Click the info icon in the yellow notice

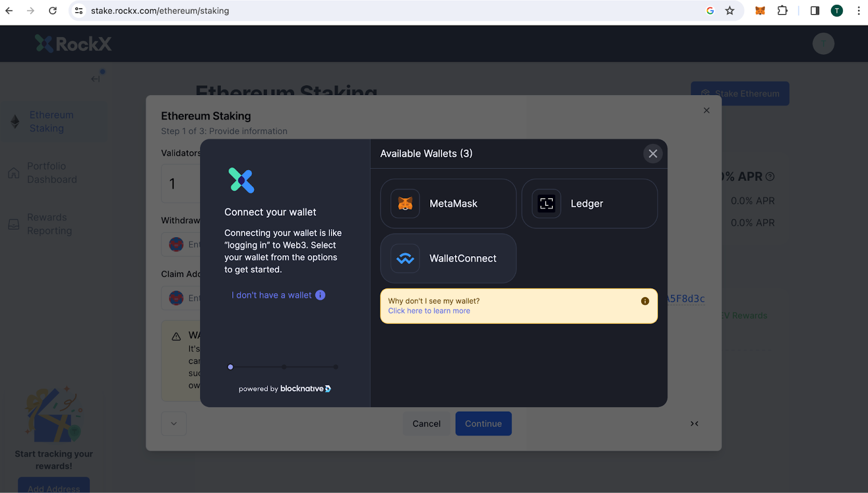644,301
